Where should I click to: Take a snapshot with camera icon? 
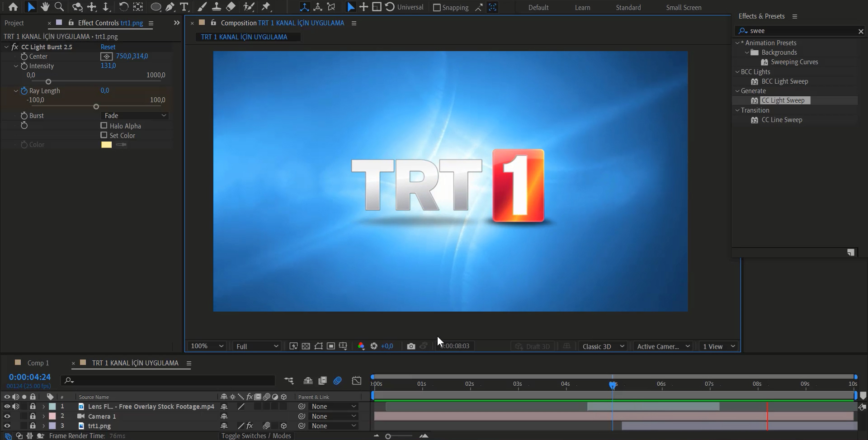(410, 346)
